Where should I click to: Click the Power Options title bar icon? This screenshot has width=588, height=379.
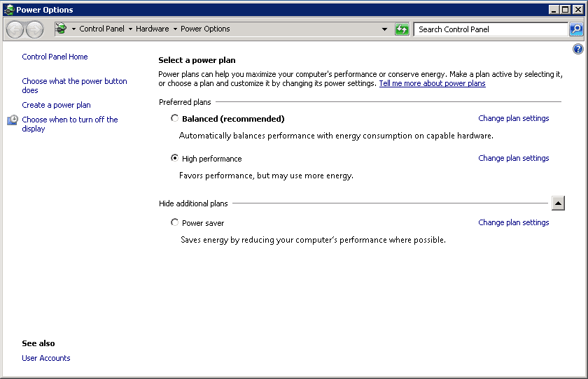pyautogui.click(x=9, y=10)
